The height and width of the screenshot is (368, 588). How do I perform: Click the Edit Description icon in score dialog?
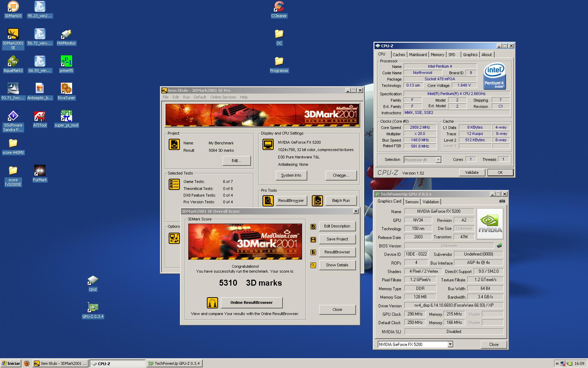coord(313,226)
